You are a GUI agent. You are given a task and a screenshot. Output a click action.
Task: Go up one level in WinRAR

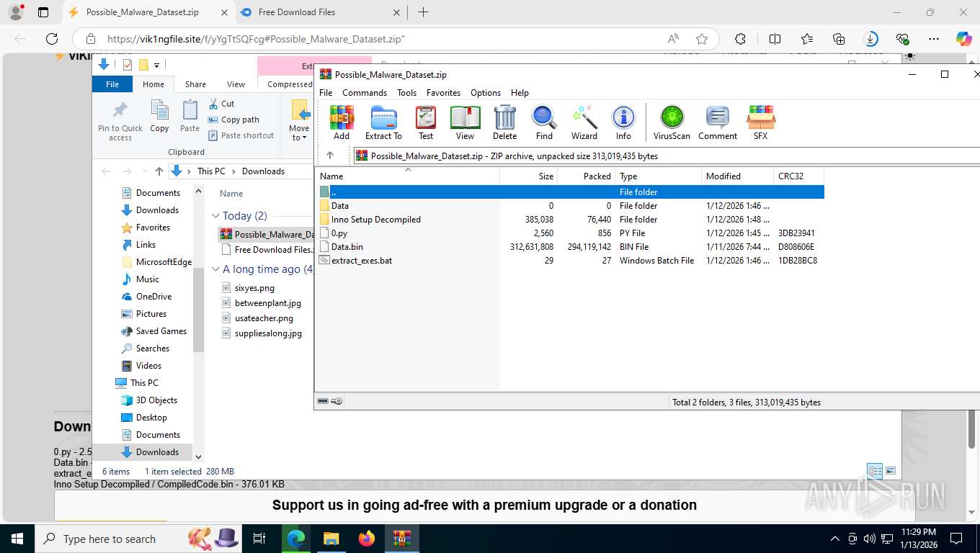(x=330, y=156)
